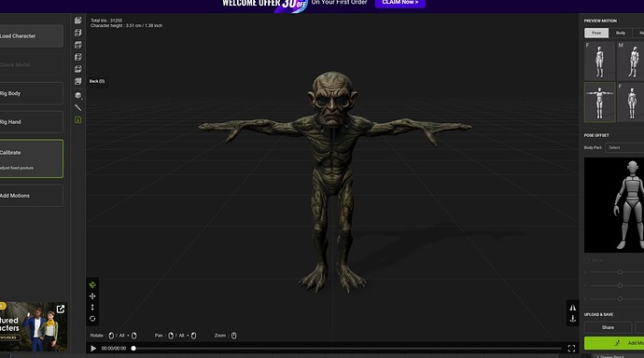Click the circular reset camera icon
This screenshot has height=358, width=644.
click(92, 319)
